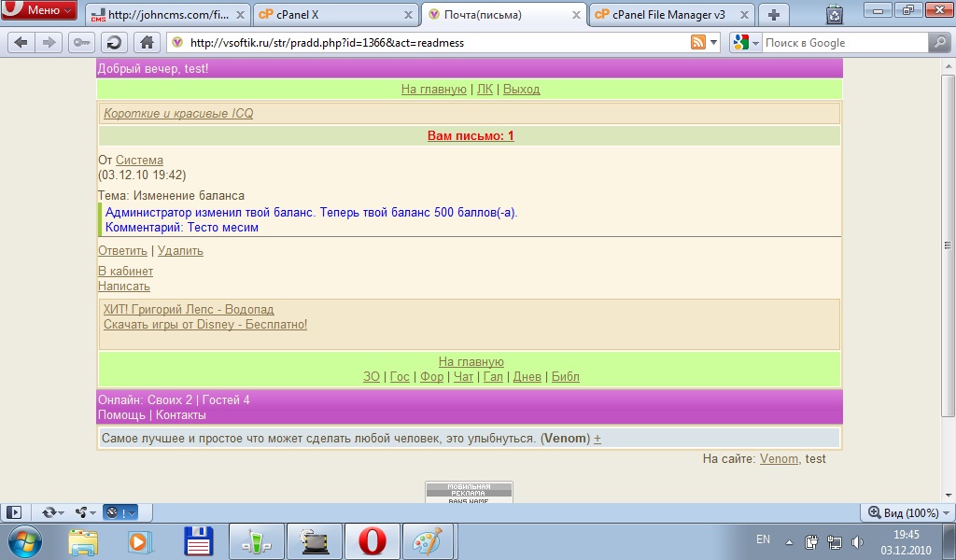Open the Вам письмо: 1 notification

(x=471, y=135)
